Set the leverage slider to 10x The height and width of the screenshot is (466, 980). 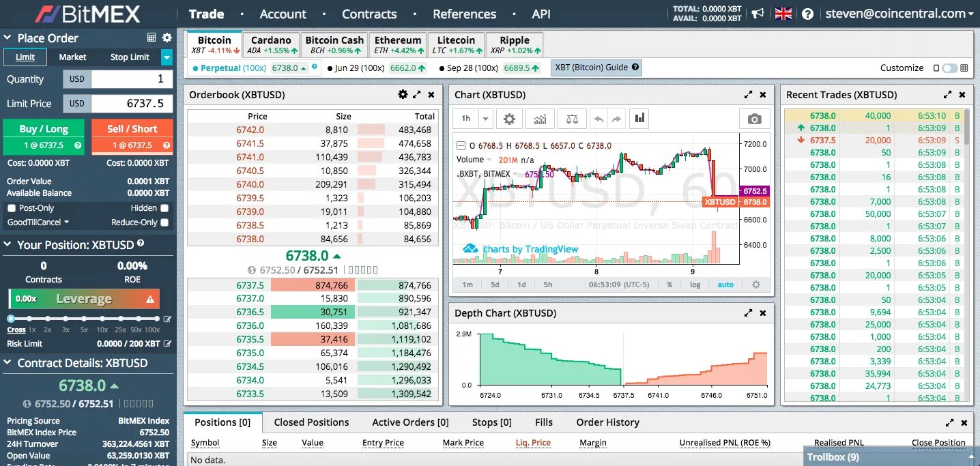[102, 319]
